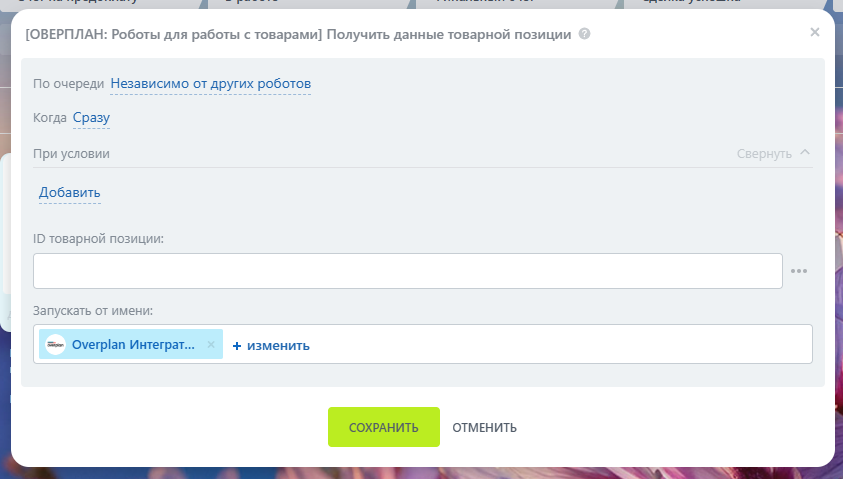This screenshot has width=843, height=479.
Task: Click empty area of Запускать от имени field
Action: click(560, 345)
